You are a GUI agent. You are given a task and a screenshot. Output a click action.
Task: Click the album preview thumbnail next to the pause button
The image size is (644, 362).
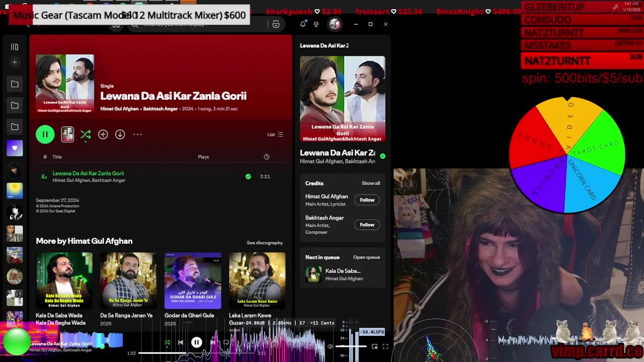[x=67, y=134]
